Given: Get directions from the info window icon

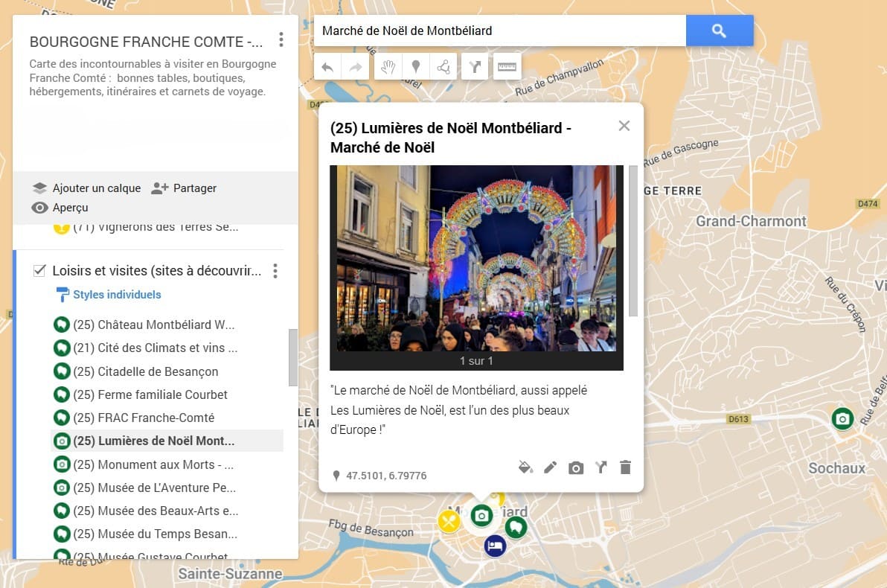Looking at the screenshot, I should pos(601,467).
